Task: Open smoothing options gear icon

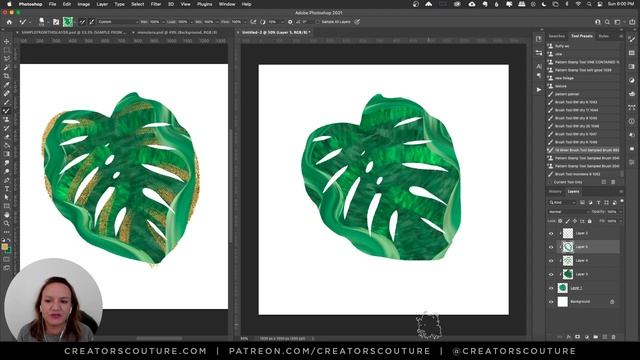Action: click(290, 22)
